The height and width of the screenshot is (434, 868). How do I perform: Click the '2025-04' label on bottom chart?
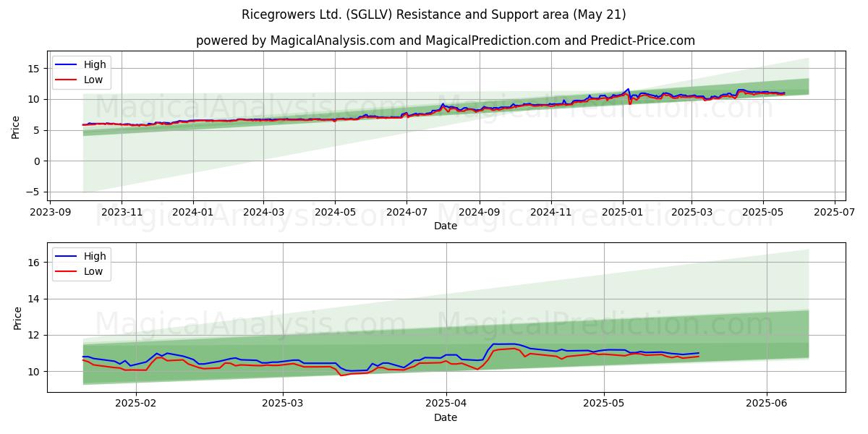click(446, 403)
